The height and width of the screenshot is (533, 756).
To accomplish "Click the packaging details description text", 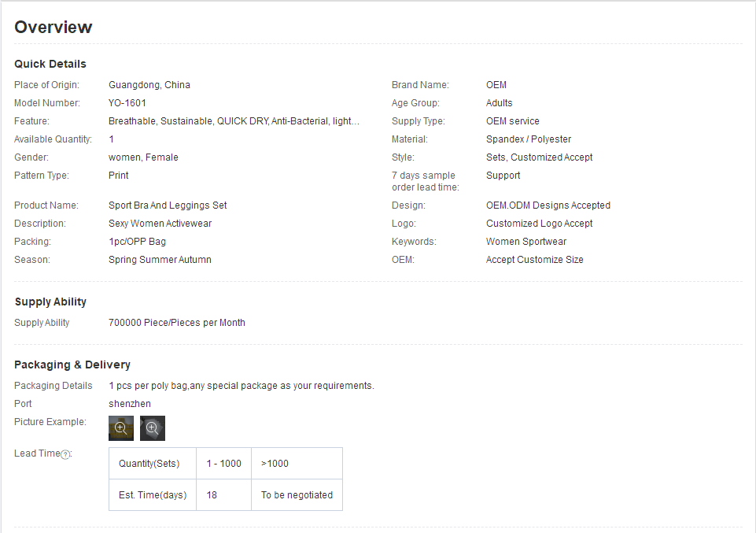I will pos(242,386).
